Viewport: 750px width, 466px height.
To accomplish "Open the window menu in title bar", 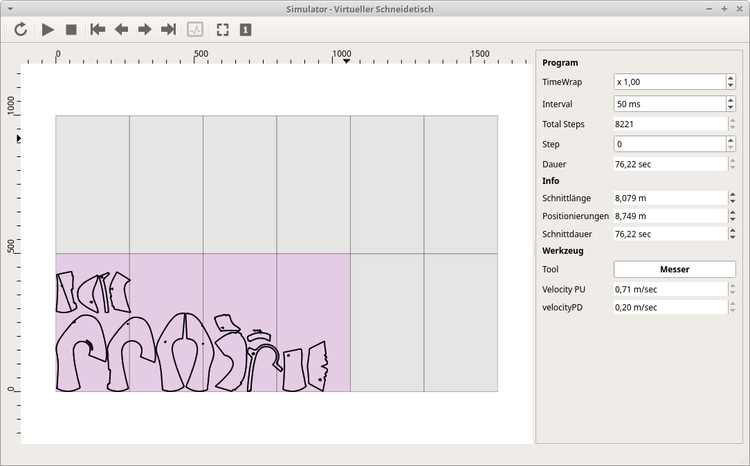I will [x=10, y=9].
